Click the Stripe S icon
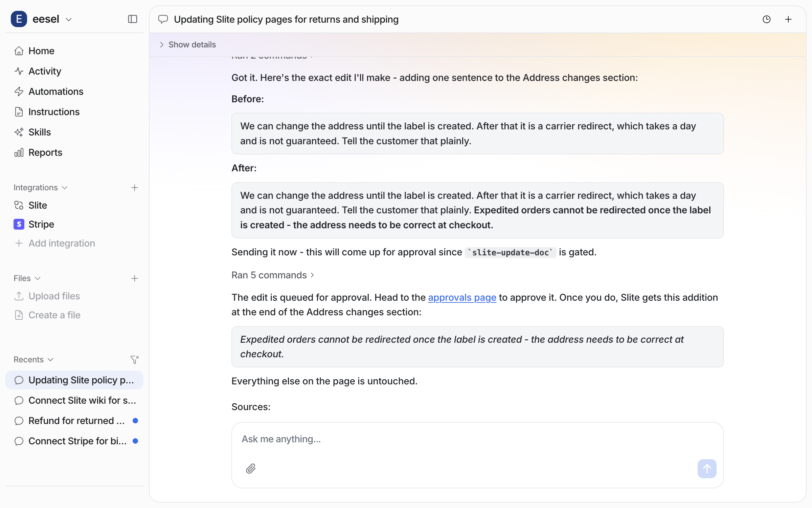The width and height of the screenshot is (812, 508). click(19, 224)
